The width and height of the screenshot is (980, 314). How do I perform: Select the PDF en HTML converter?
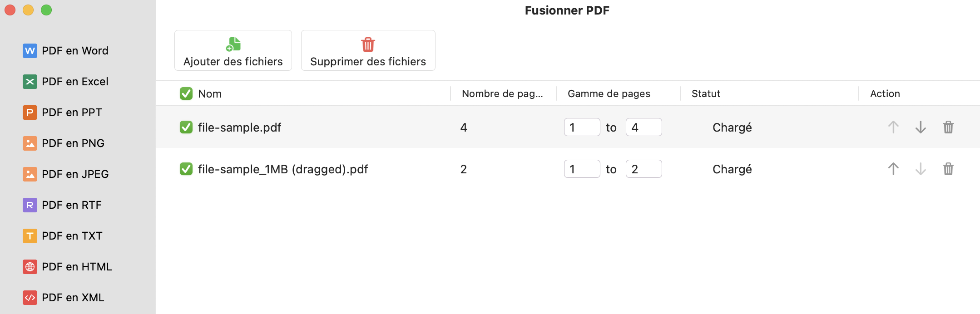click(76, 266)
